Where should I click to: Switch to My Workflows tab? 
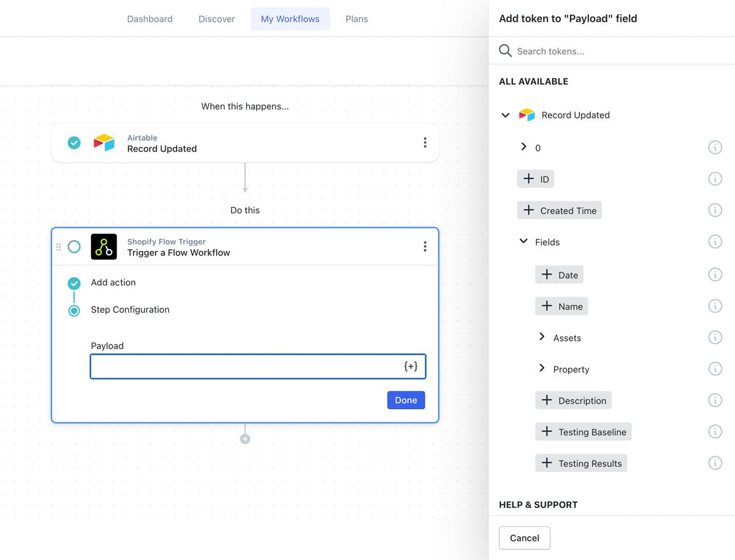(x=290, y=18)
